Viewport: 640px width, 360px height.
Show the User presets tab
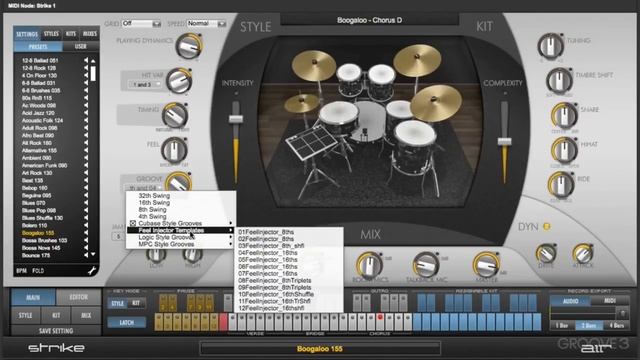tap(80, 47)
